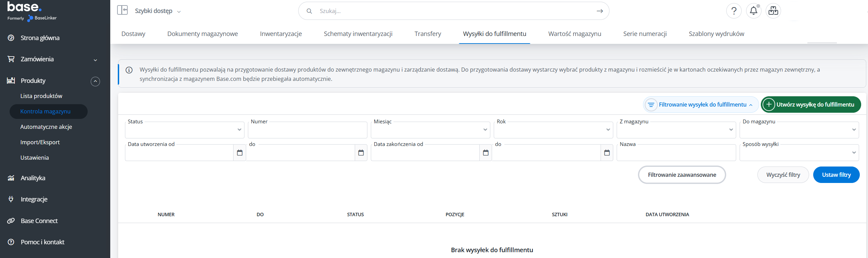Click the info icon in banner
Image resolution: width=868 pixels, height=258 pixels.
[x=129, y=70]
